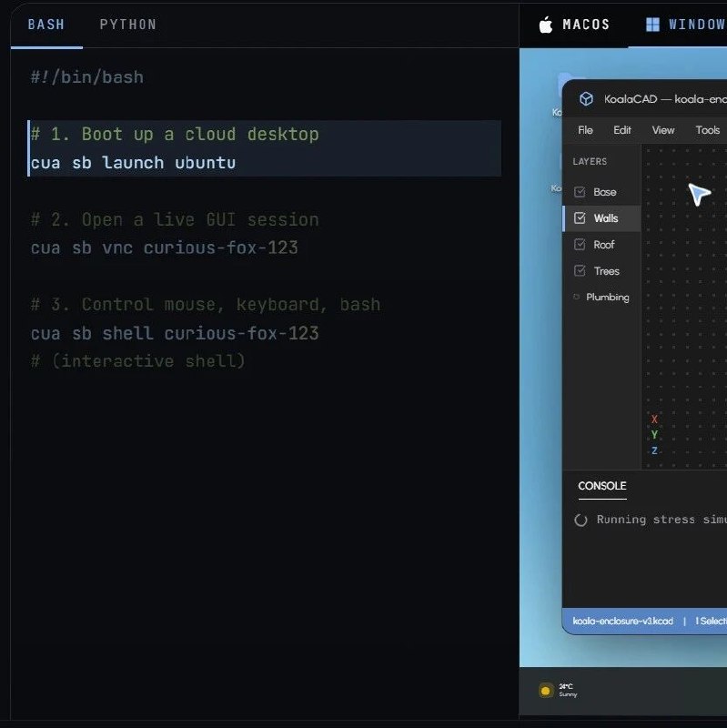727x728 pixels.
Task: Click the '# (interactive shell)' comment line
Action: click(x=138, y=361)
